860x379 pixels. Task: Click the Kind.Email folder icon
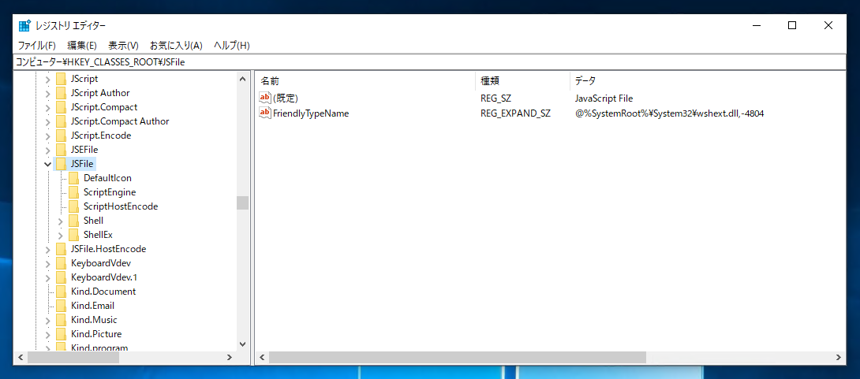click(x=61, y=306)
